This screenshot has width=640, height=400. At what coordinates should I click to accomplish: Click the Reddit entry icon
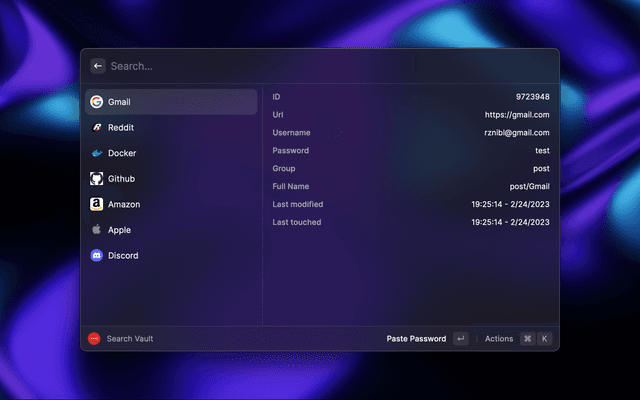(97, 128)
